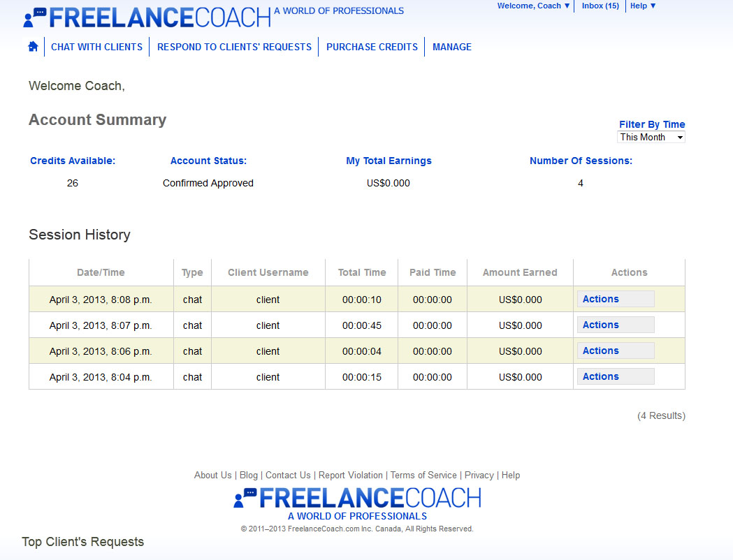Click the FreelanceCoach footer logo
The width and height of the screenshot is (733, 560).
(x=357, y=498)
